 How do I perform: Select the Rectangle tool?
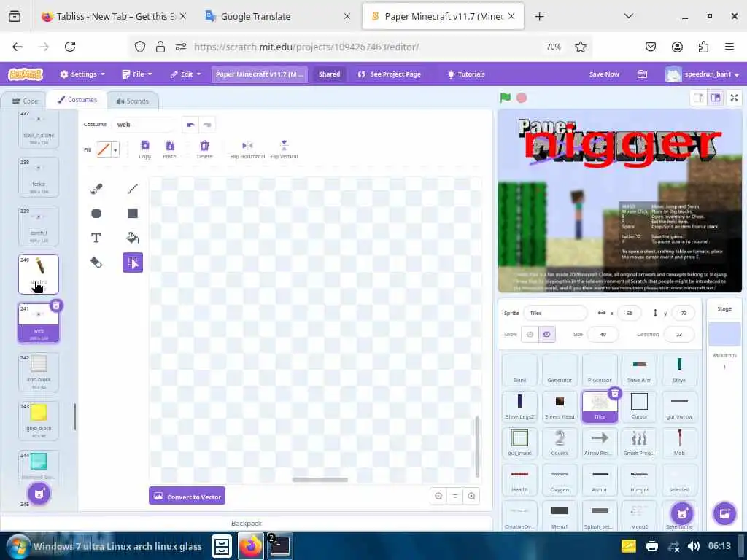pyautogui.click(x=133, y=214)
